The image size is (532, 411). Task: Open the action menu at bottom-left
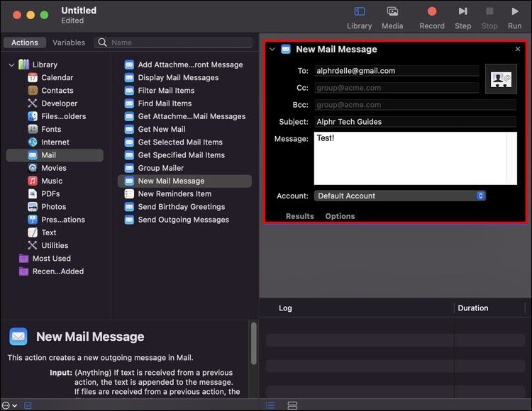[9, 405]
